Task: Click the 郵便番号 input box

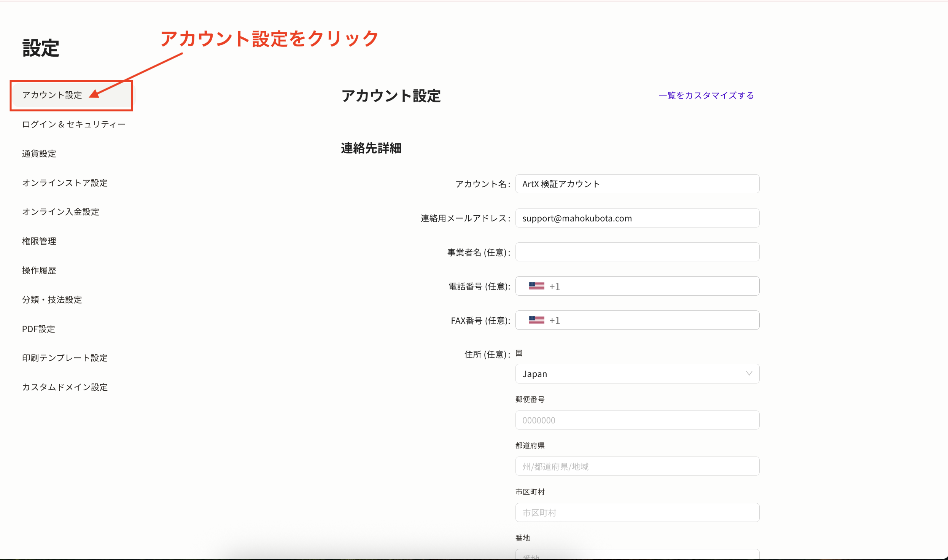Action: click(x=637, y=420)
